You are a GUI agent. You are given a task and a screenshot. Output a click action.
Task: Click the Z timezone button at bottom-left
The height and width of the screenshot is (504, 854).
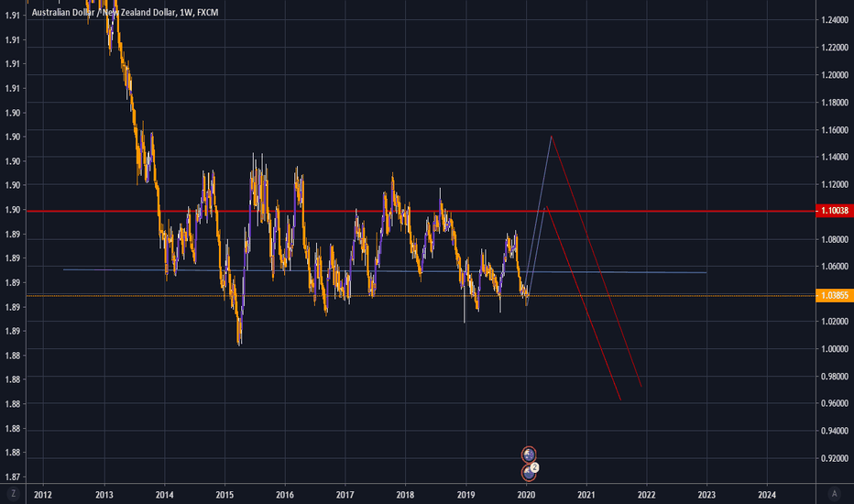14,494
